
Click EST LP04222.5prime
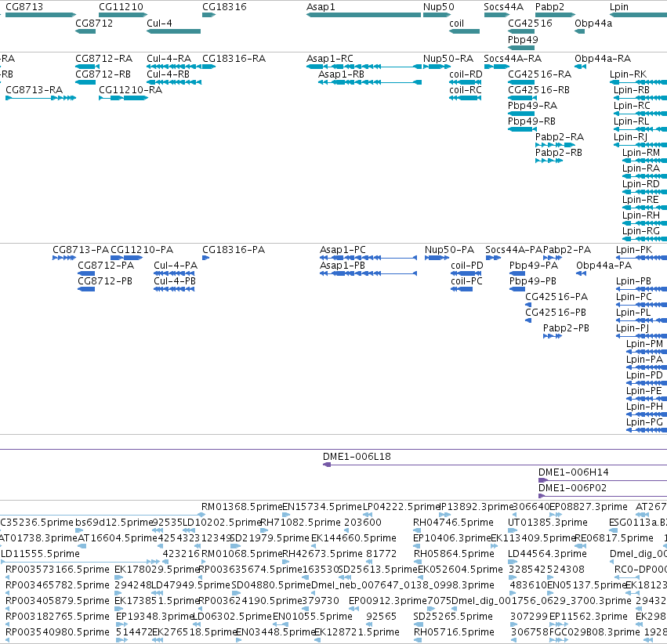pos(401,507)
